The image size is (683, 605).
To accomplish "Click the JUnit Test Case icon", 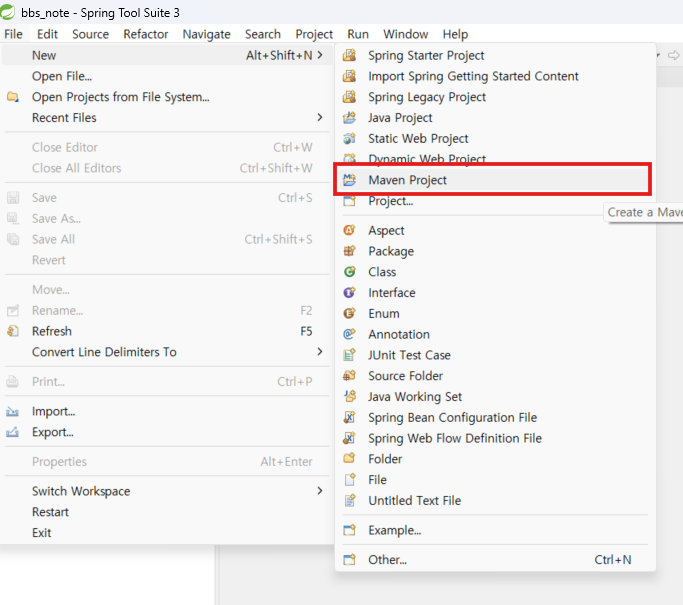I will [349, 355].
